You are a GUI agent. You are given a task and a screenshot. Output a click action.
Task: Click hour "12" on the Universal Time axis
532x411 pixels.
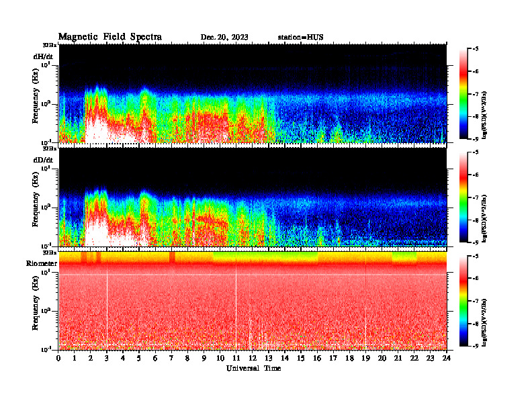(253, 358)
